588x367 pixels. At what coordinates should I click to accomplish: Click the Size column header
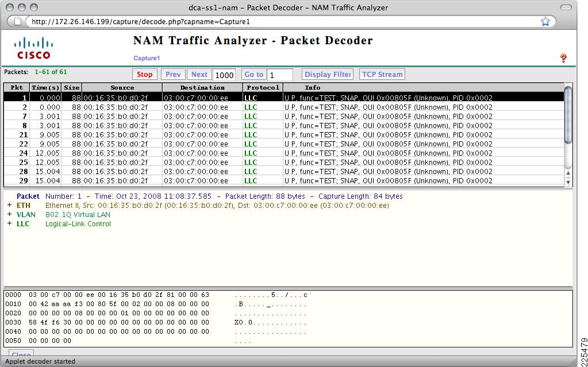(x=72, y=88)
